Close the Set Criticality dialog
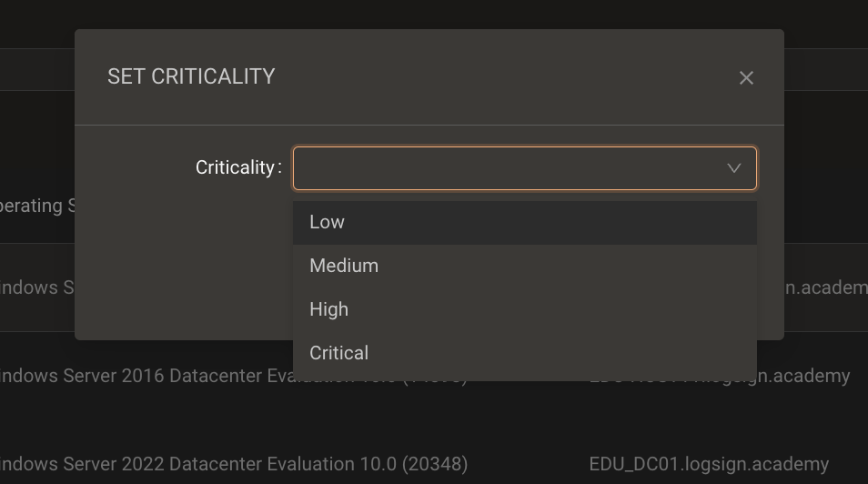The image size is (868, 484). (746, 78)
